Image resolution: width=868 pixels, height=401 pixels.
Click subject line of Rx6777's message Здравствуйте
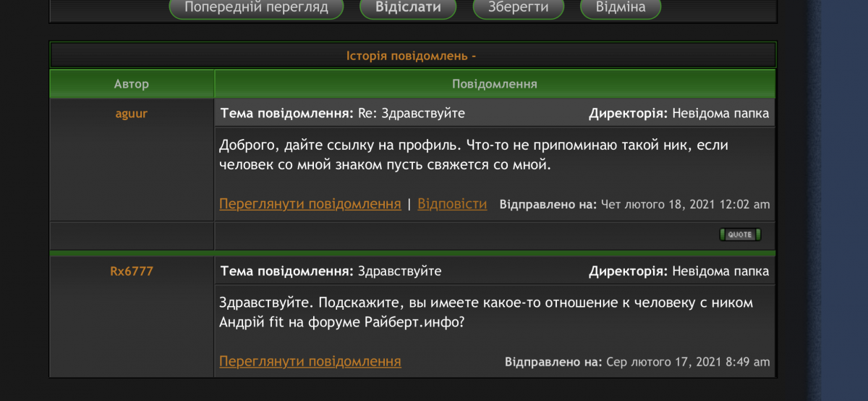click(399, 271)
